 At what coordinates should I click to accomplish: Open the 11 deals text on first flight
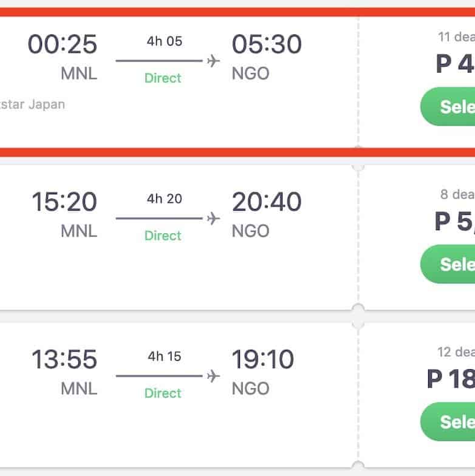[456, 37]
